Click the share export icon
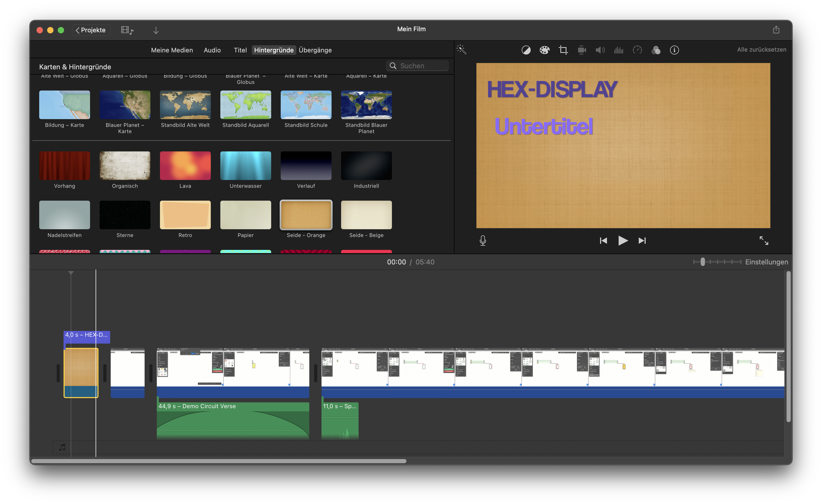 776,30
